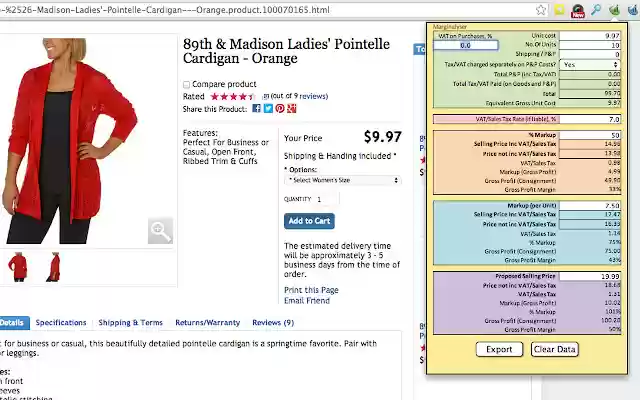
Task: Switch to the Specifications tab
Action: point(61,323)
